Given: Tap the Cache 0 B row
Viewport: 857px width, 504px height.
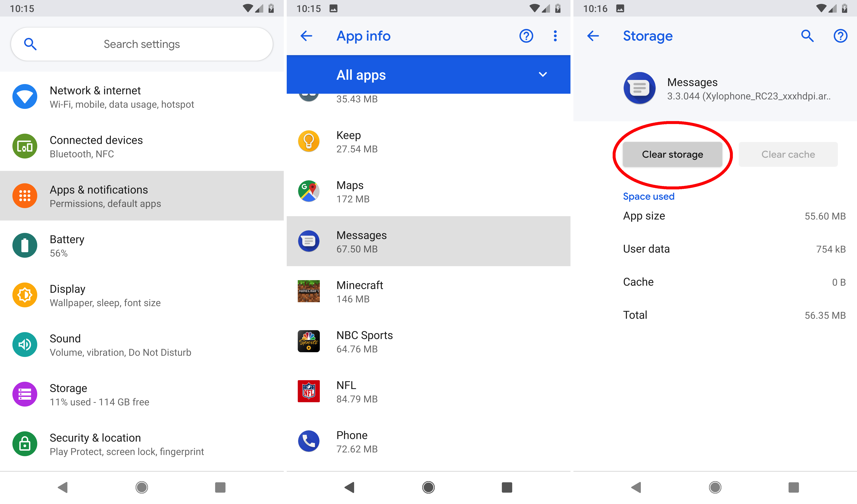Looking at the screenshot, I should (x=715, y=282).
